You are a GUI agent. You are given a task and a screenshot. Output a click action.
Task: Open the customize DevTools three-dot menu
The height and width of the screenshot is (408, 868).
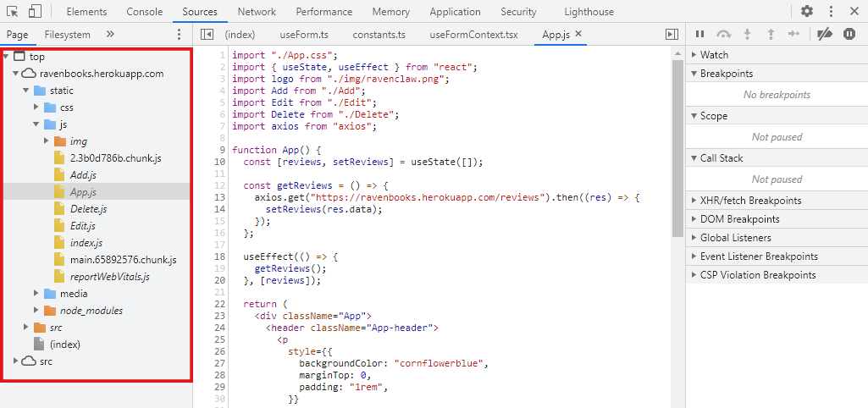[831, 11]
